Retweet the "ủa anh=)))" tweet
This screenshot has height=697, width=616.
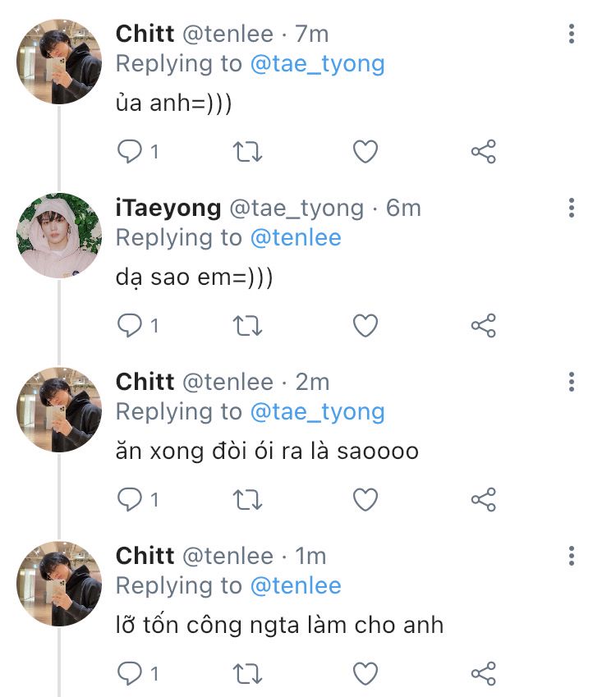(248, 151)
